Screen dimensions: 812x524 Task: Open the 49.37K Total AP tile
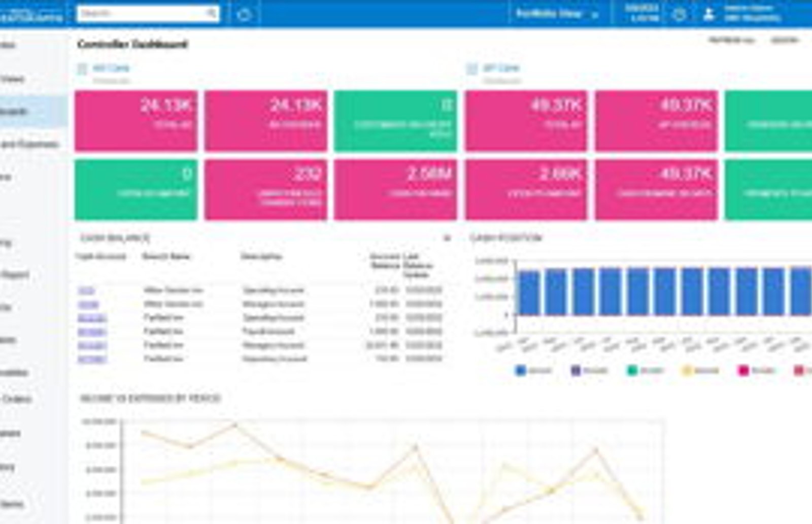tap(526, 121)
